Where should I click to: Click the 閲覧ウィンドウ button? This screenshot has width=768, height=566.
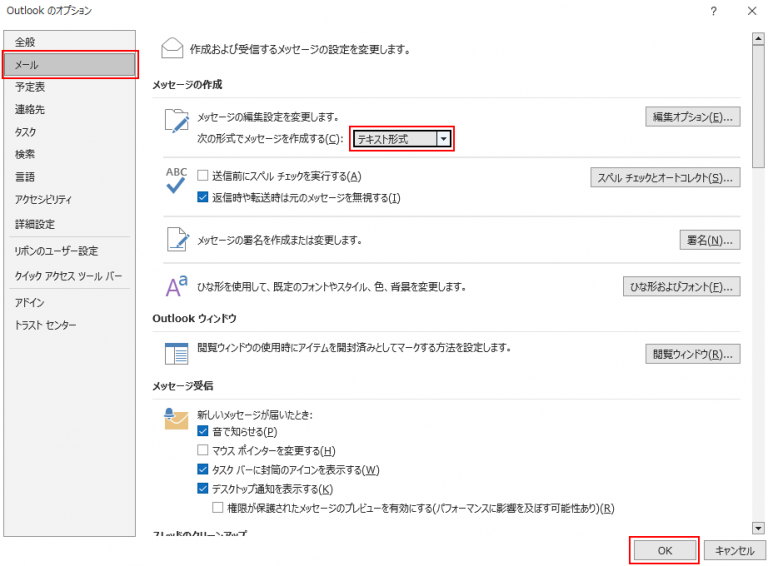pos(693,354)
